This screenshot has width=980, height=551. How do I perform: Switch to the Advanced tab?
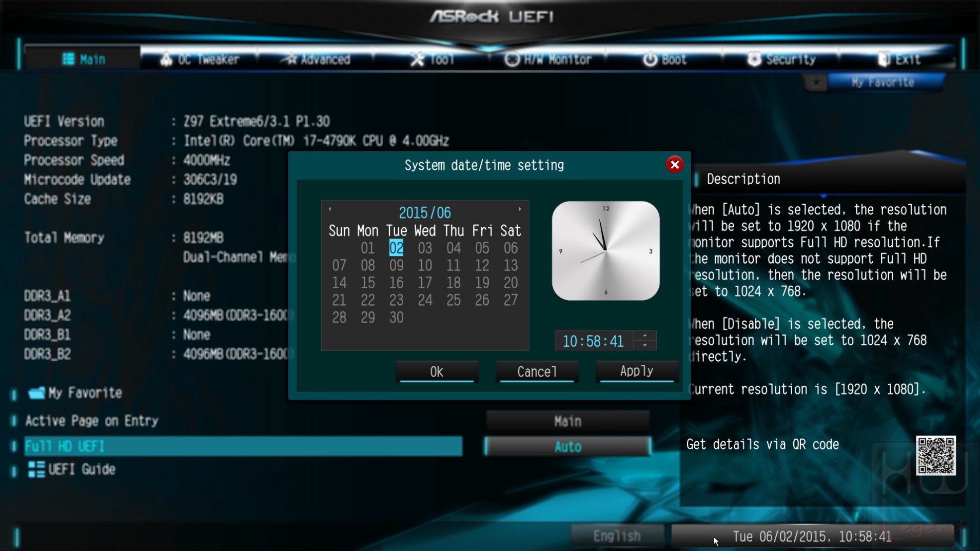(x=317, y=60)
